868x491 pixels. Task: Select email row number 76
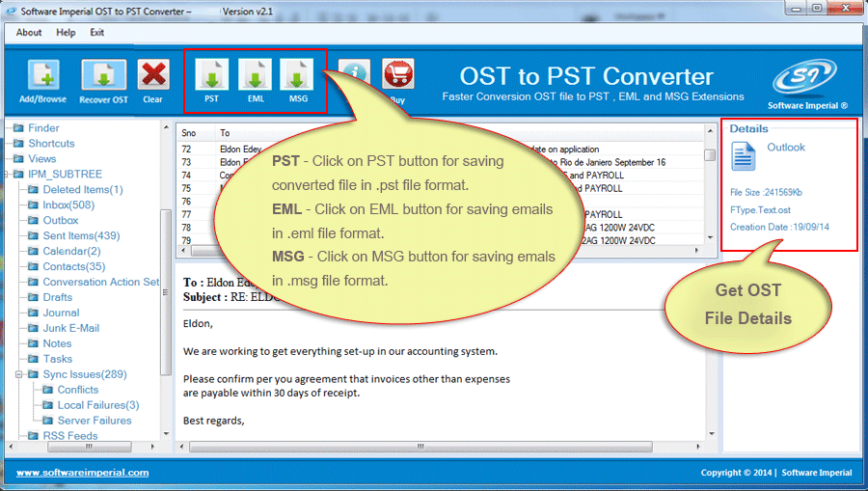440,202
